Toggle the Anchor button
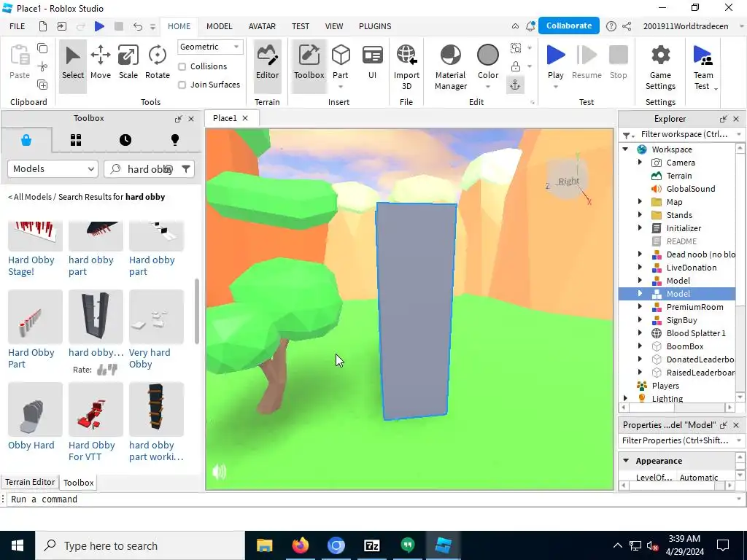 (515, 85)
